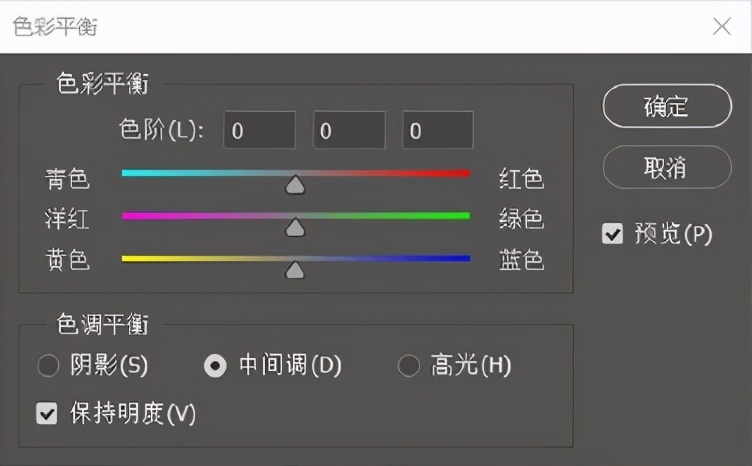The width and height of the screenshot is (752, 466).
Task: Select the 中间调(D) radio button
Action: click(215, 366)
